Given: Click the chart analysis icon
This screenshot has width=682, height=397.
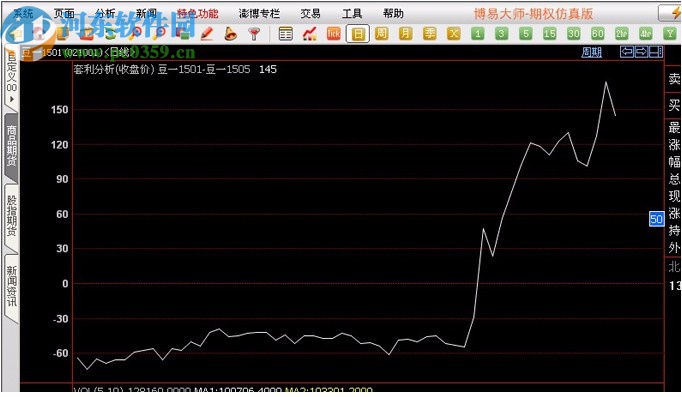Looking at the screenshot, I should [310, 33].
